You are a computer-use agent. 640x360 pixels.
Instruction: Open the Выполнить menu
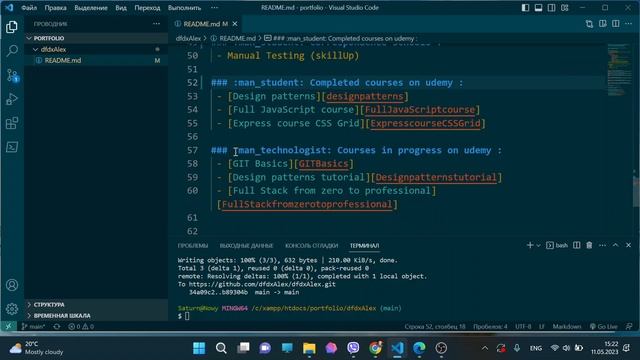[184, 8]
